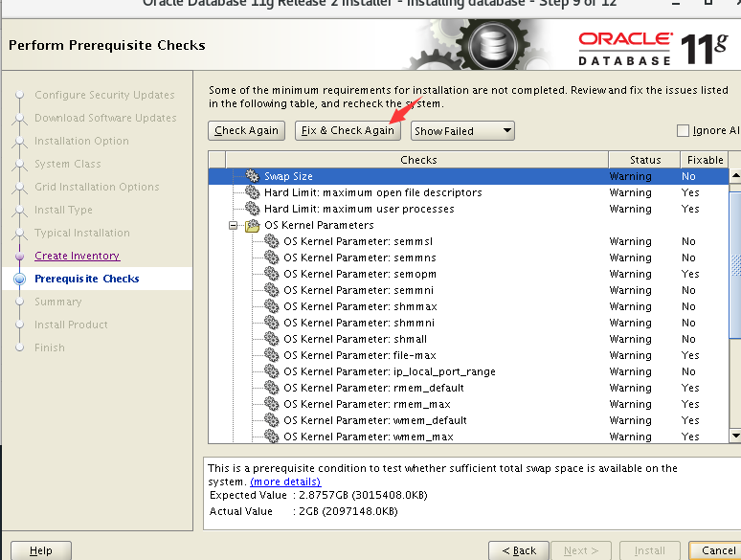Click Actual Value 2GB text
Screen dimensions: 741x560
click(x=303, y=511)
